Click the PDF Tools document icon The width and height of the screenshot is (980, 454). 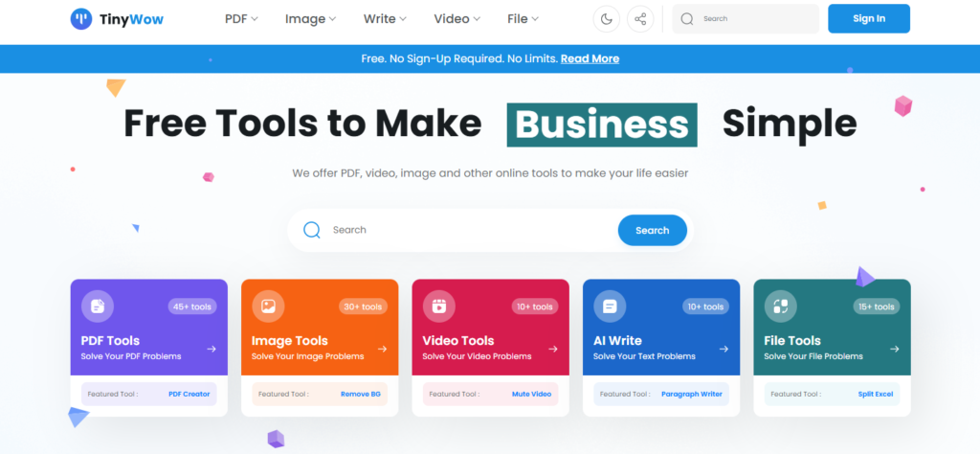[x=98, y=306]
